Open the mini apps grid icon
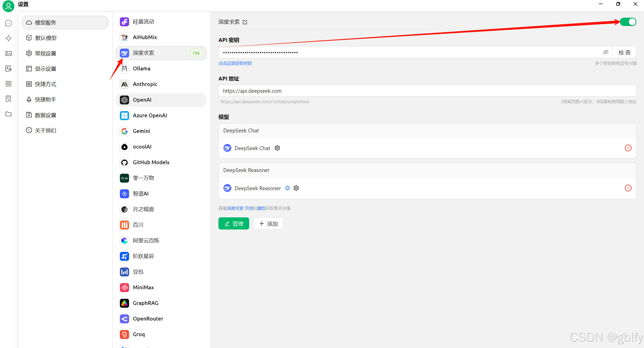 pyautogui.click(x=8, y=84)
